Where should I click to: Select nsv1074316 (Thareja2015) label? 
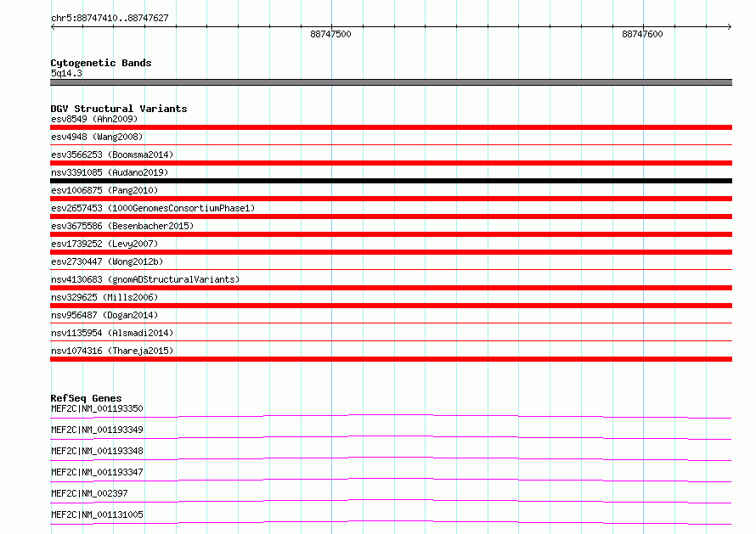[x=112, y=351]
